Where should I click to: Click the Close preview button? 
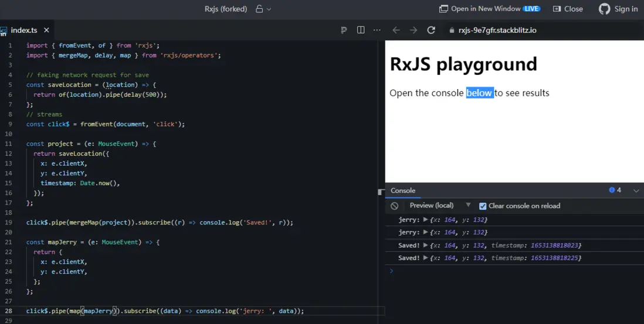tap(567, 9)
